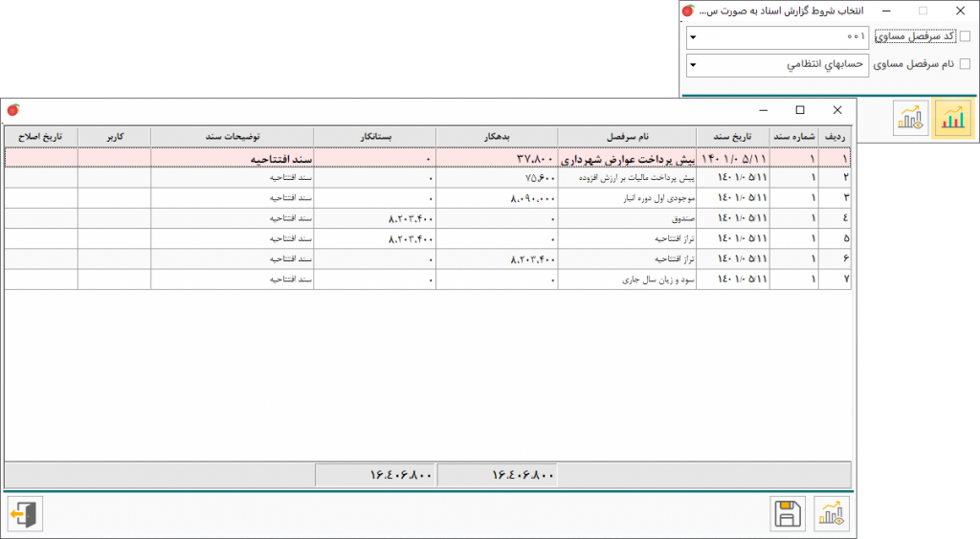This screenshot has width=980, height=539.
Task: Click the تاریخ اصلاح column header
Action: click(41, 136)
